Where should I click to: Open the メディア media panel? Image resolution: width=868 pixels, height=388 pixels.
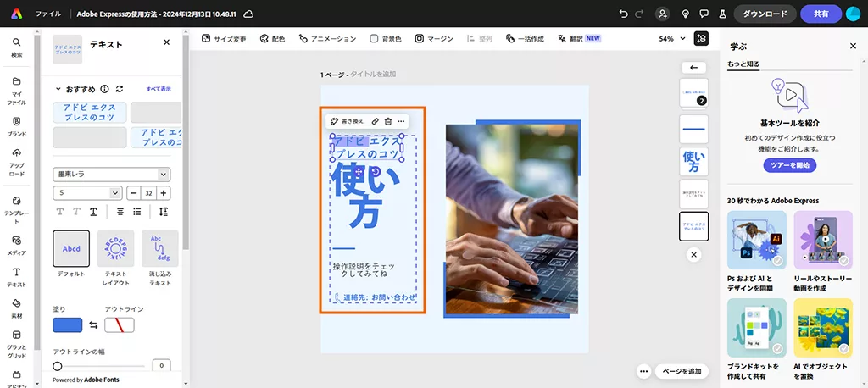click(17, 245)
